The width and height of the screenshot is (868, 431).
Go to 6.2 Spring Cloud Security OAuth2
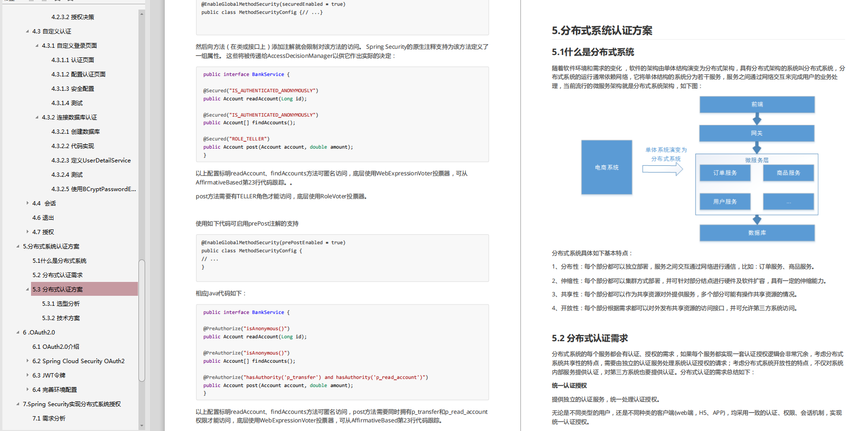click(78, 361)
